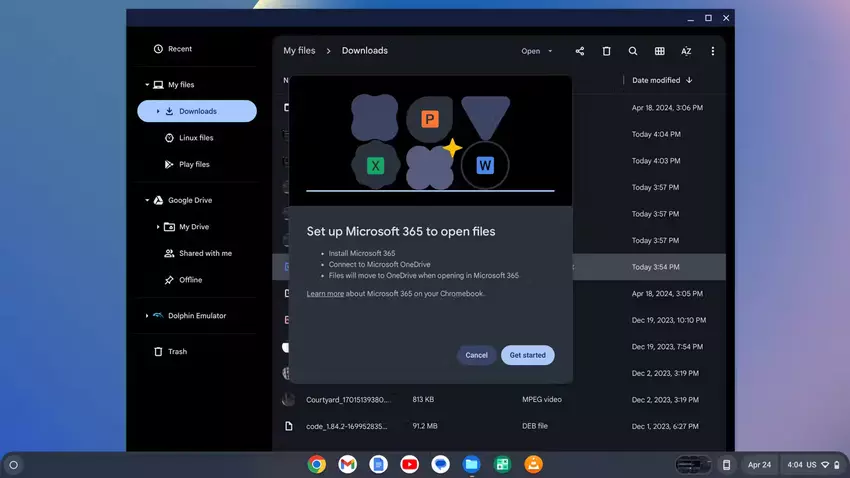Open Chrome from the shelf
The image size is (850, 478).
tap(317, 464)
